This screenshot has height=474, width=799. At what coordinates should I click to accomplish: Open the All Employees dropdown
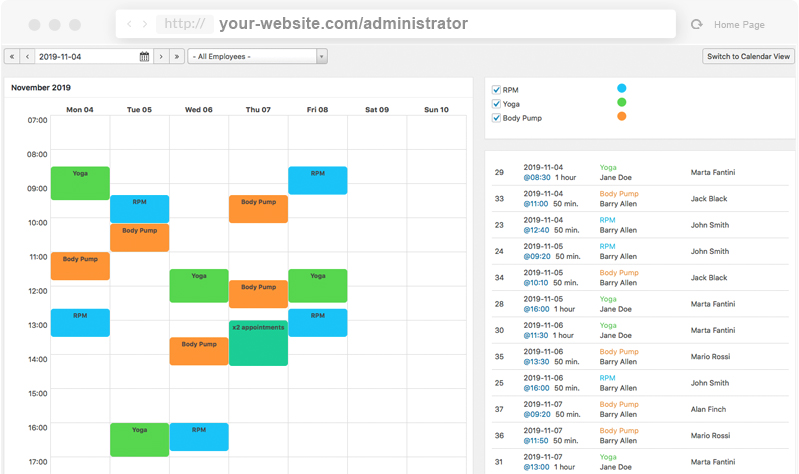click(257, 57)
